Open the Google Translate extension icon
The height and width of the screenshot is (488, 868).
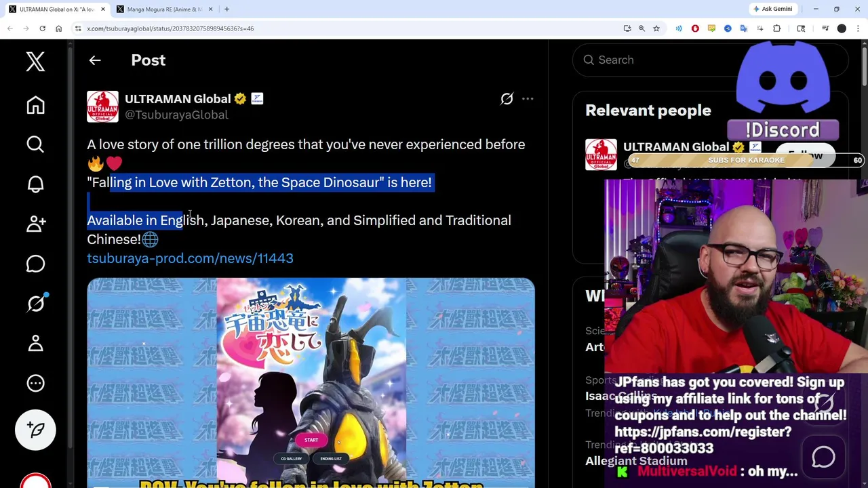coord(744,28)
